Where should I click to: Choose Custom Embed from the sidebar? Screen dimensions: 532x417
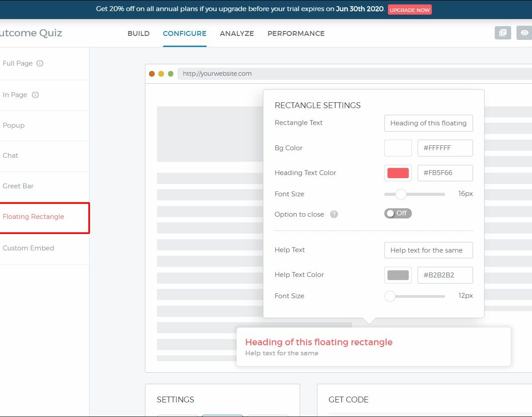point(28,248)
